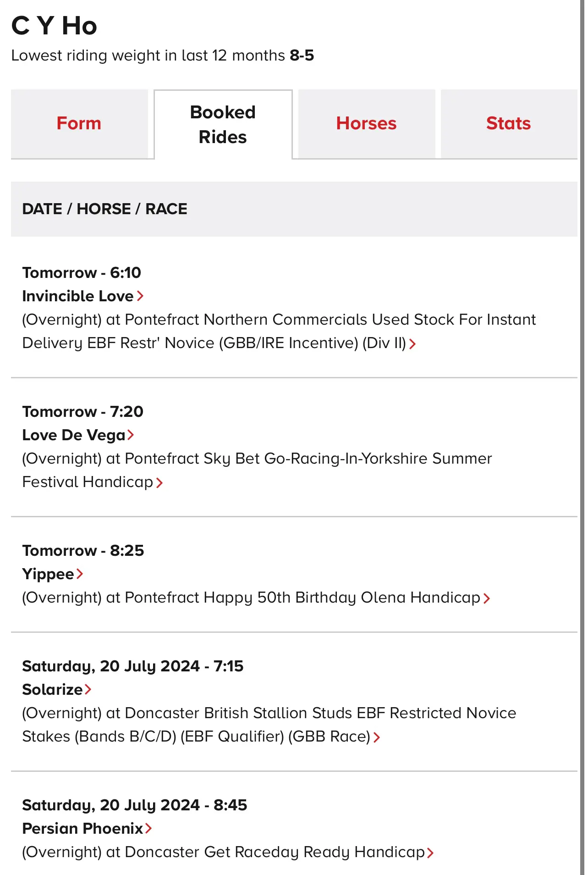
Task: Open the Pontefract Sky Bet Go-Racing-In-Yorkshire race link
Action: tap(257, 470)
